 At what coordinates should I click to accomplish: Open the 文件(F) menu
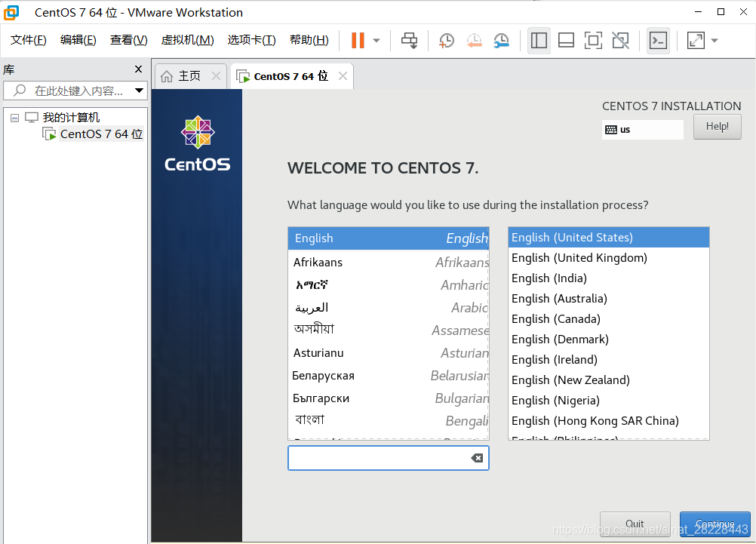(29, 40)
